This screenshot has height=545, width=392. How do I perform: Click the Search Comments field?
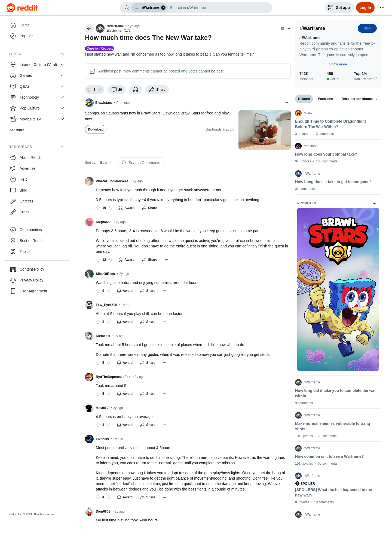coord(142,163)
